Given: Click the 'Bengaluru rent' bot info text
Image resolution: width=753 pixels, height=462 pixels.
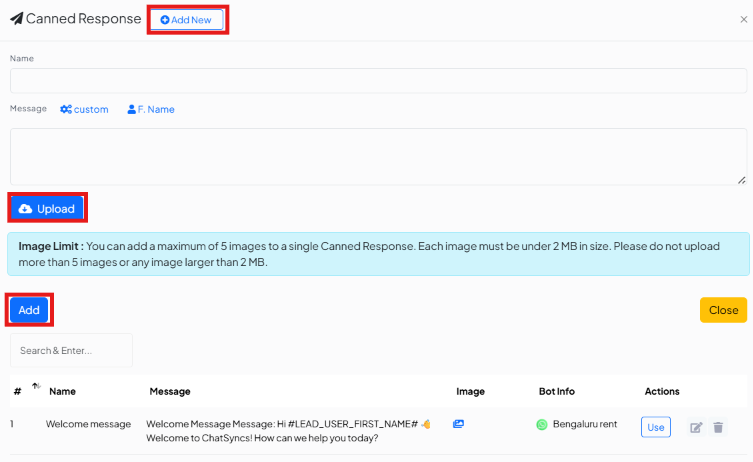Looking at the screenshot, I should click(585, 424).
